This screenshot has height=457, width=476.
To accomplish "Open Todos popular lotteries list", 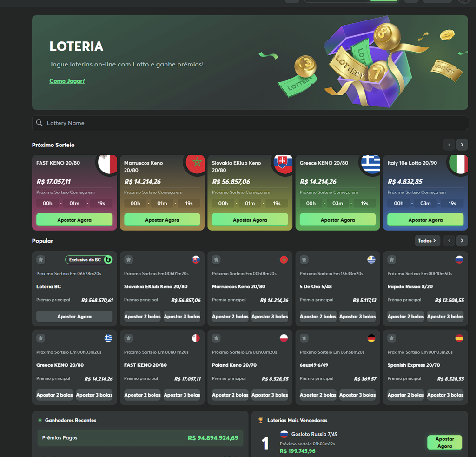I will (x=427, y=240).
